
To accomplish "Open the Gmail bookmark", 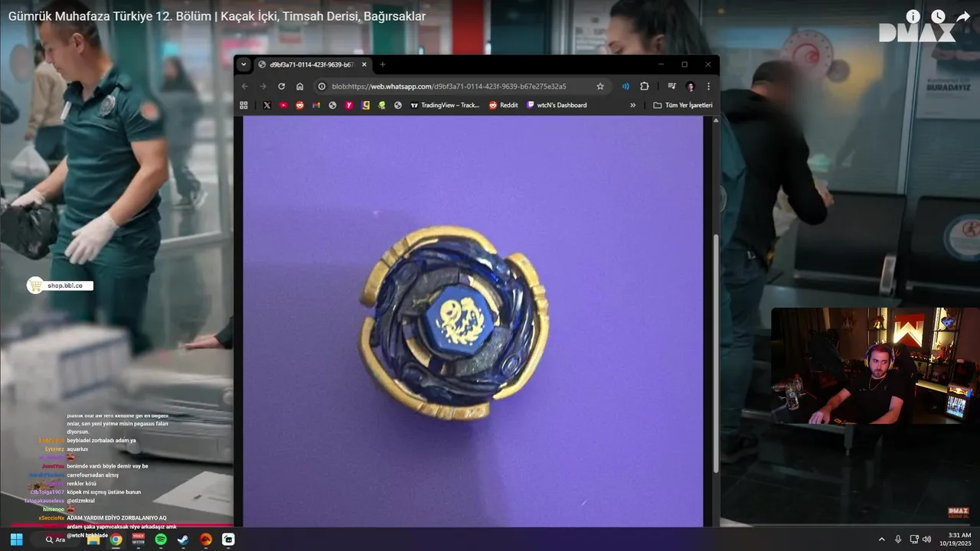I will pos(316,105).
